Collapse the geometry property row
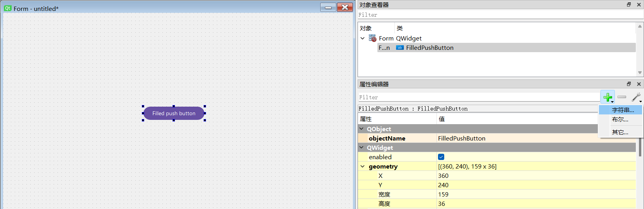 pos(363,166)
